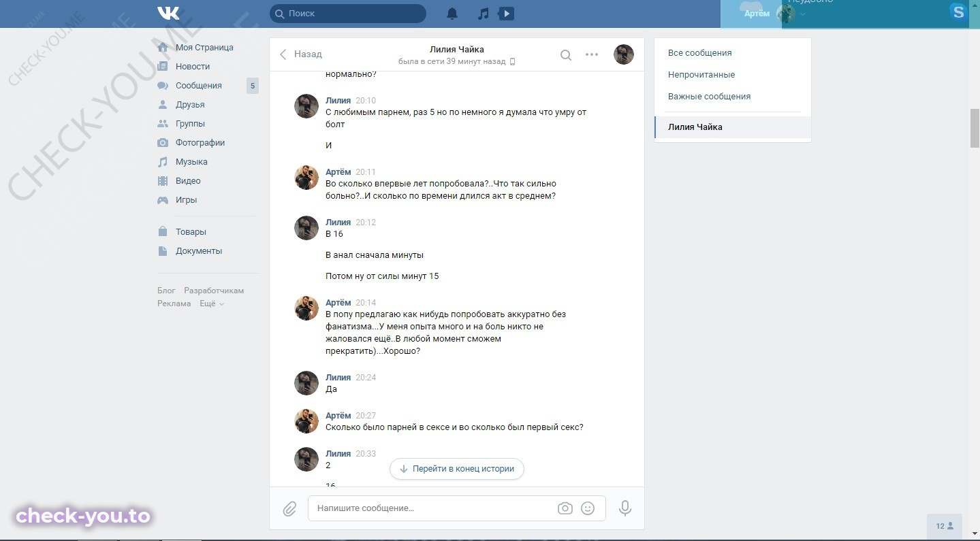Open Друзья section
This screenshot has height=541, width=980.
coord(190,105)
